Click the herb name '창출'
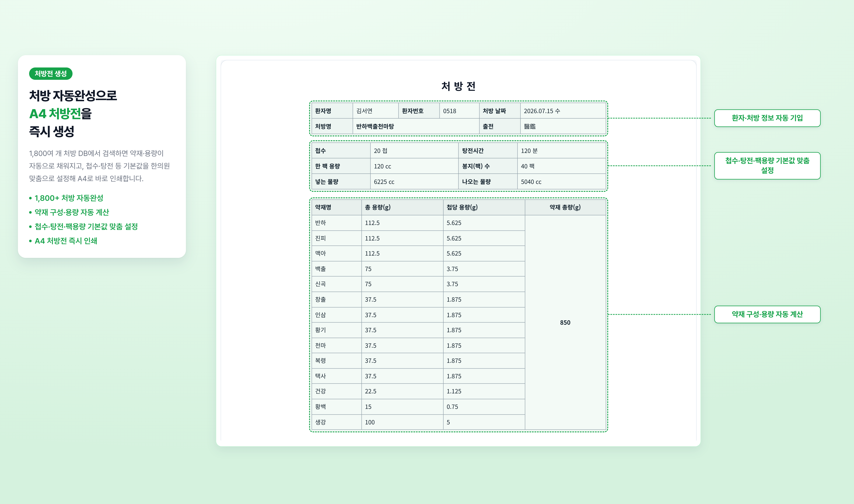This screenshot has height=504, width=854. [x=321, y=300]
